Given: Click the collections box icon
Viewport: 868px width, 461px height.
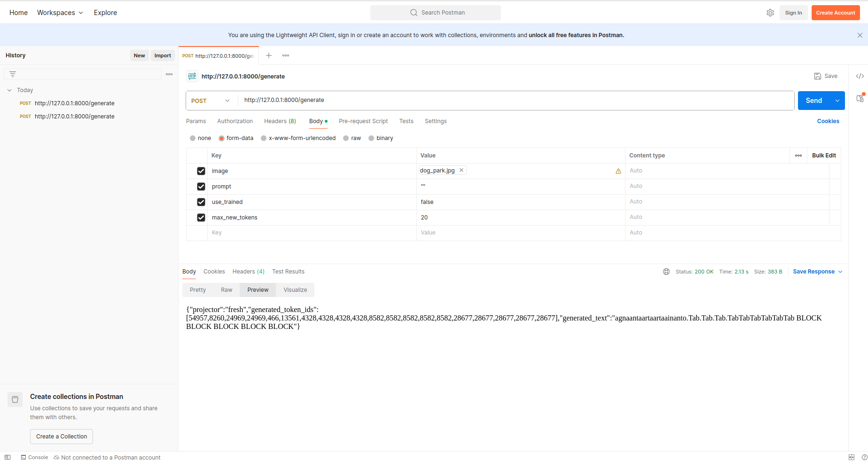Looking at the screenshot, I should click(x=15, y=399).
